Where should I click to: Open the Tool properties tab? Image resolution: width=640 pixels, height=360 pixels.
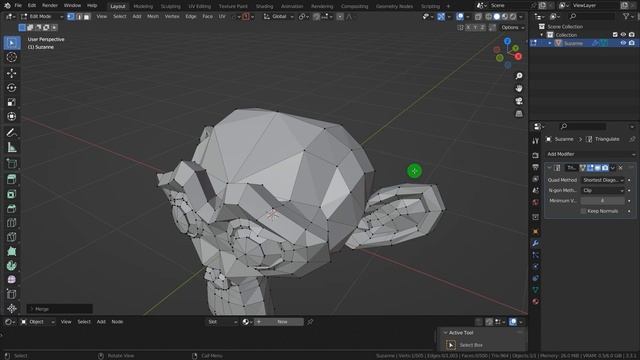coord(536,141)
